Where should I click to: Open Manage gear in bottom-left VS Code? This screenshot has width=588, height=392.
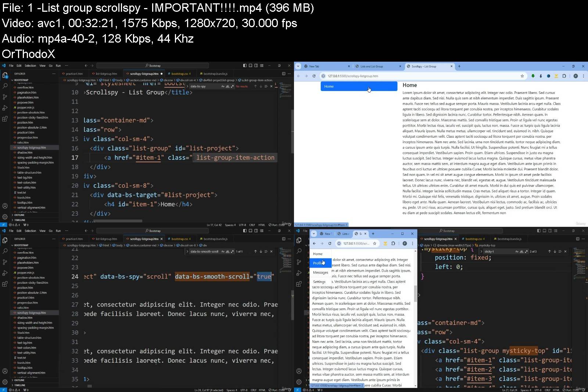pyautogui.click(x=5, y=382)
